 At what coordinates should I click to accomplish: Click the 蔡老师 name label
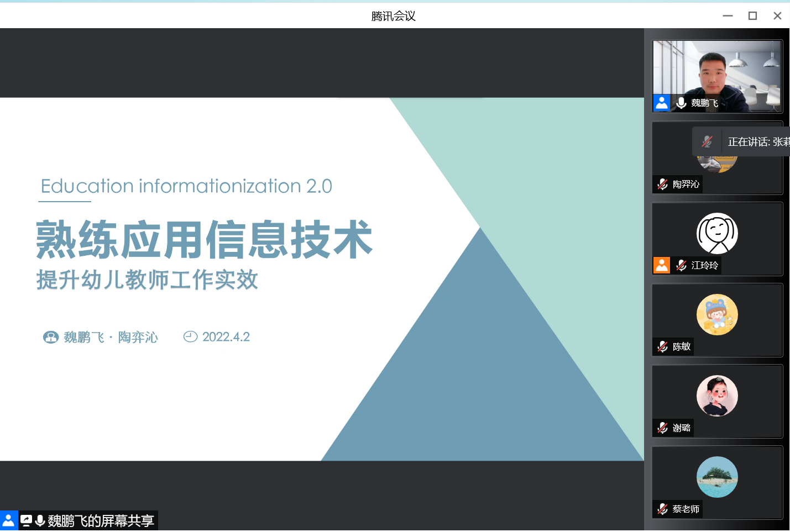click(x=686, y=509)
